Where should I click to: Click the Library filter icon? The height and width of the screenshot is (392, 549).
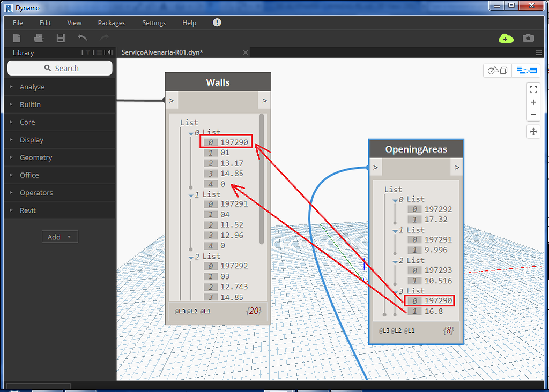click(x=86, y=52)
